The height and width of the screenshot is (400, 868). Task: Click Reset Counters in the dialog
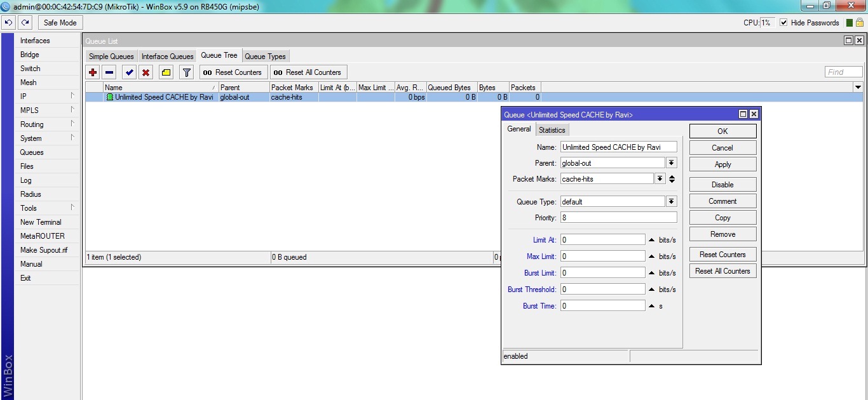[x=722, y=255]
